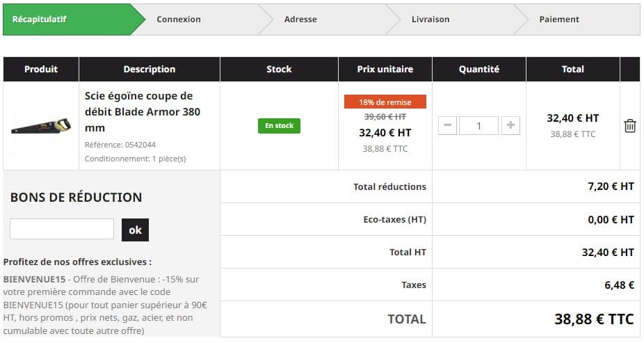Delete the saw item with trash icon
644x343 pixels.
click(x=629, y=126)
